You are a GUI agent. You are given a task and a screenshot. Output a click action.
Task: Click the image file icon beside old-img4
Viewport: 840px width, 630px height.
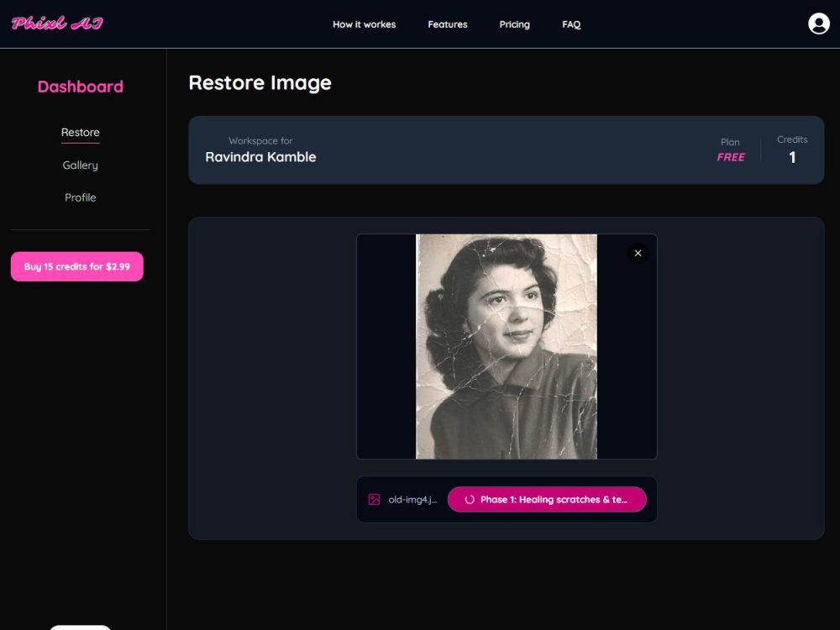[x=374, y=499]
